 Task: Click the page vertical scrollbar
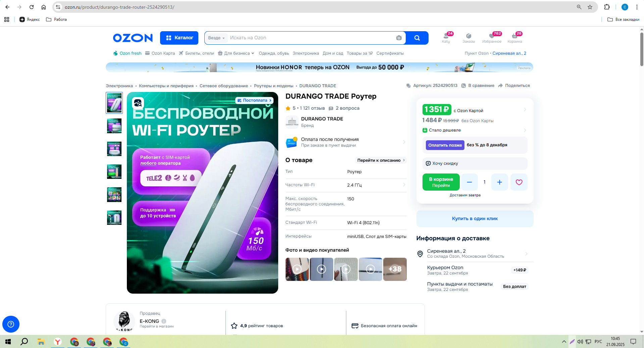641,181
